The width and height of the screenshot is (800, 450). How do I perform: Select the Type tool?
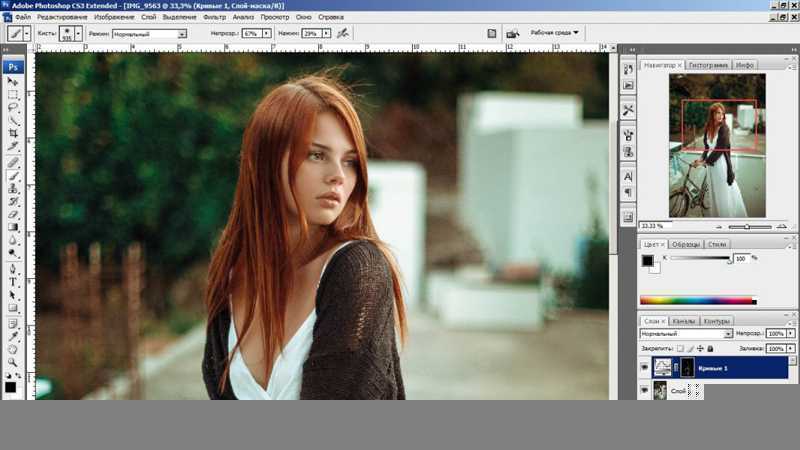point(13,282)
